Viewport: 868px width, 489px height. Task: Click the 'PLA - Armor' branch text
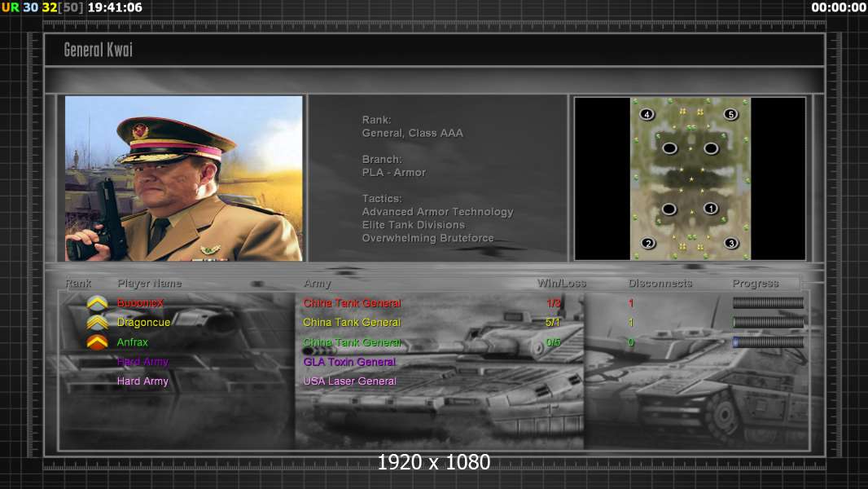394,172
